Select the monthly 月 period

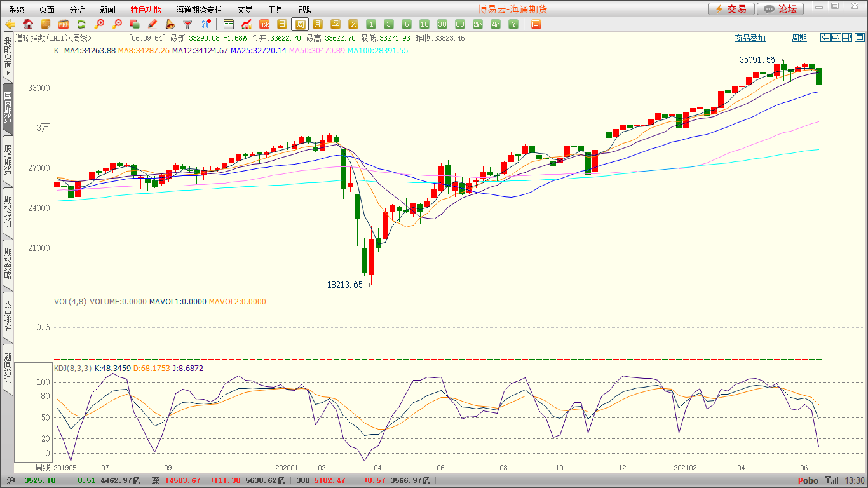[x=318, y=24]
